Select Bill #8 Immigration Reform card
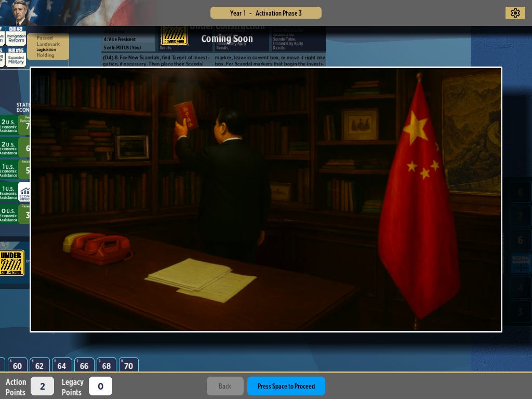This screenshot has height=399, width=532. click(x=16, y=36)
